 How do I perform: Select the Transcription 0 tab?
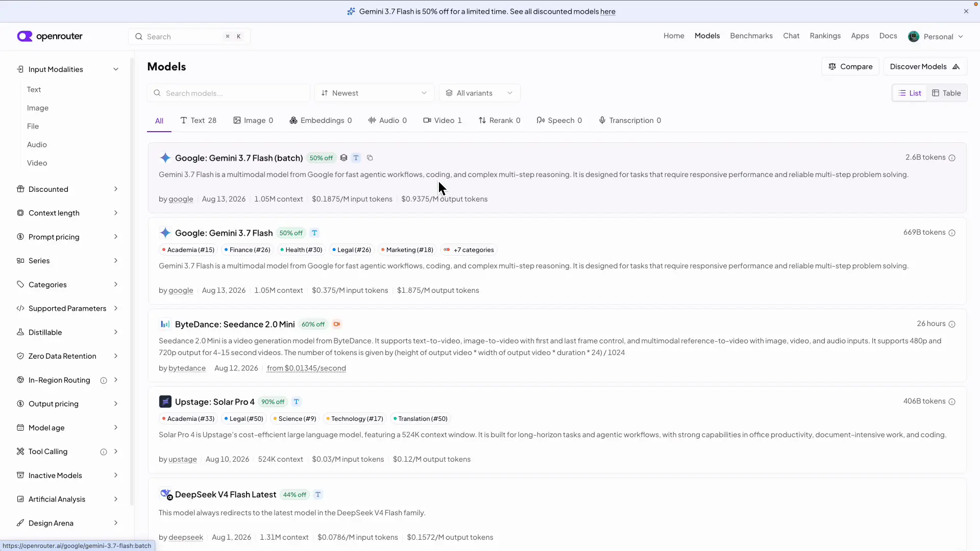(x=629, y=120)
